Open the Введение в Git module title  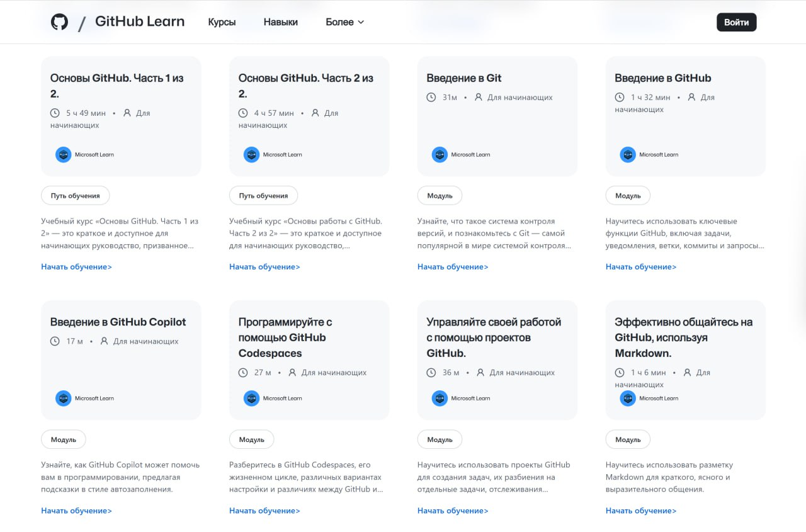[x=464, y=78]
